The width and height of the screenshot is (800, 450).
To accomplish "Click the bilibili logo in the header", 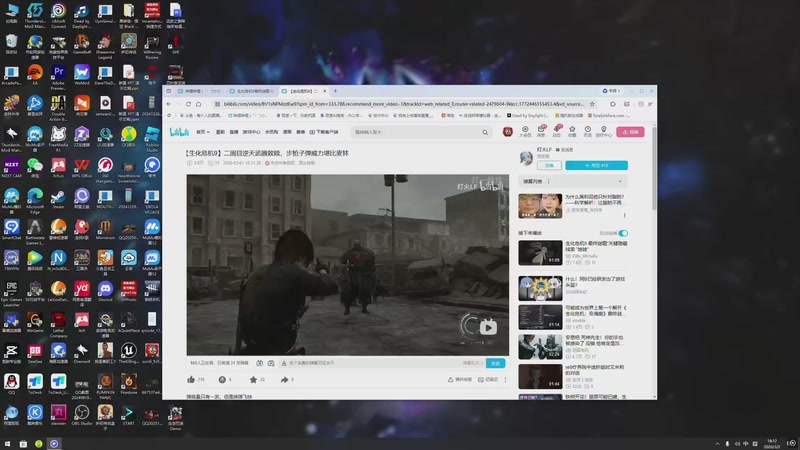I will coord(179,132).
